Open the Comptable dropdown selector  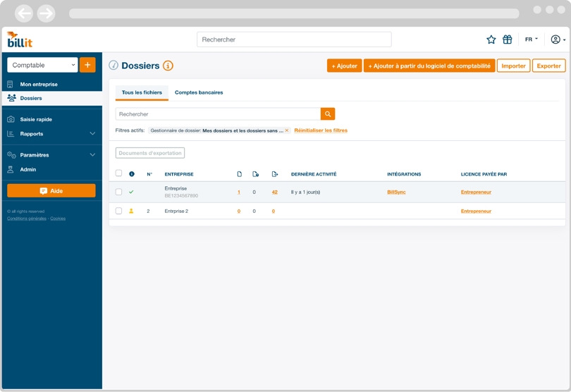point(42,65)
